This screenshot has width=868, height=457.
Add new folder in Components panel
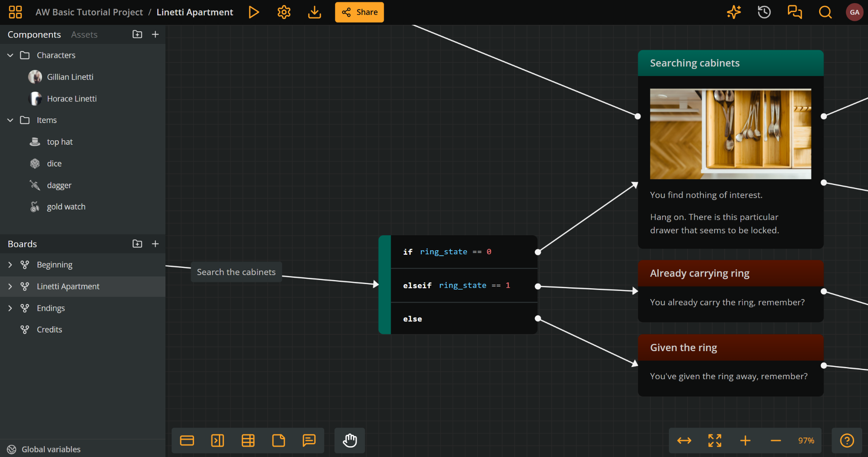pos(137,34)
